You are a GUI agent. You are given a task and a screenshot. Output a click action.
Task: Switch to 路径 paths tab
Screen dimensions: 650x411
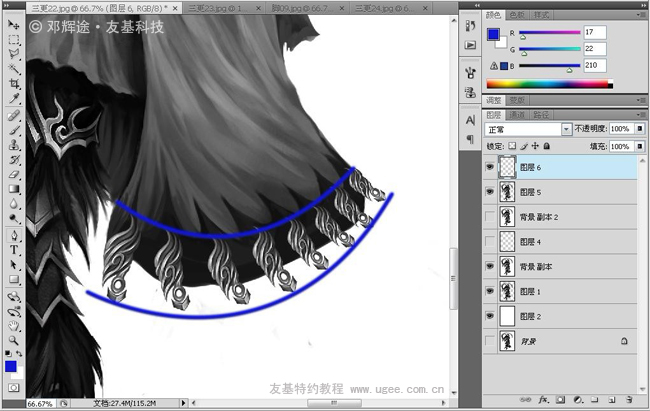click(x=541, y=115)
